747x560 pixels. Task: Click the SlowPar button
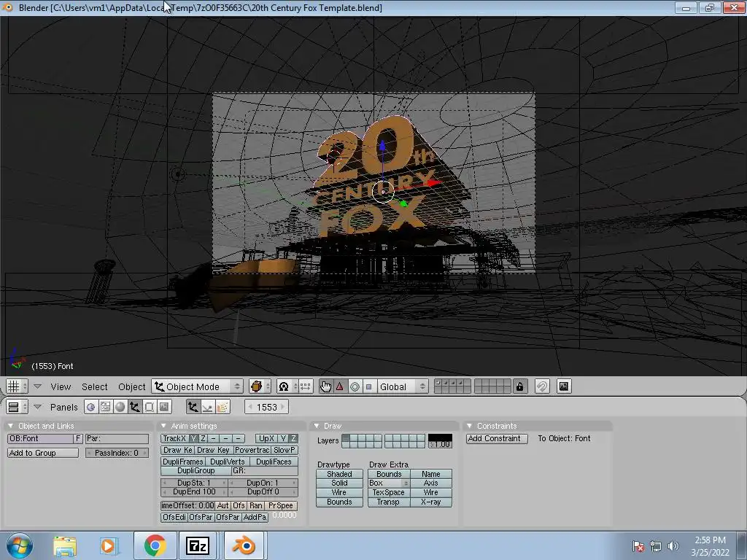[x=285, y=450]
